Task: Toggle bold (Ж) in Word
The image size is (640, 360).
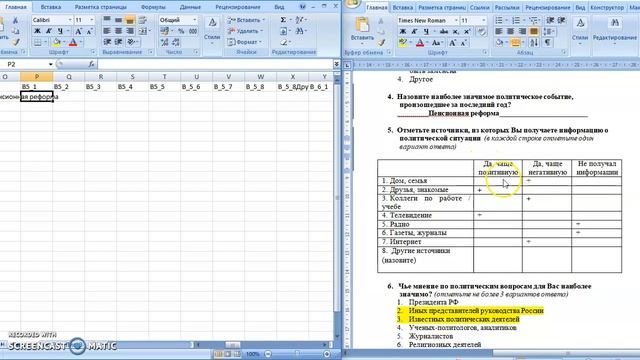Action: 402,31
